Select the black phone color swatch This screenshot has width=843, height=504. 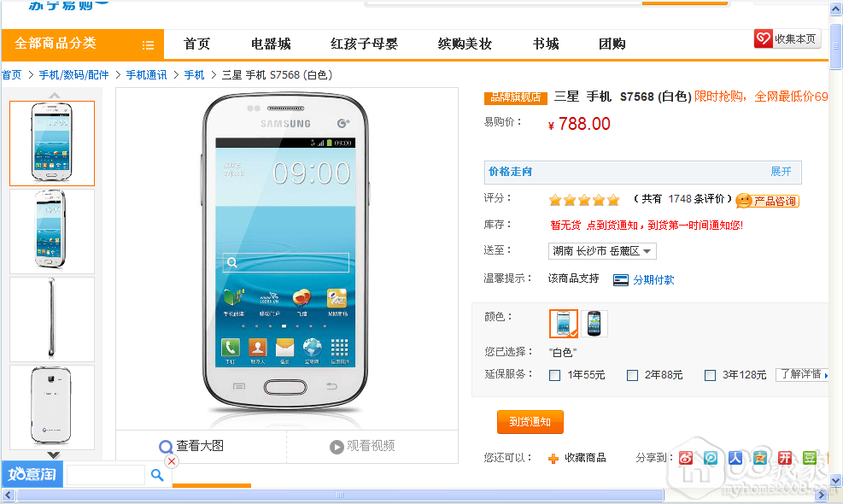click(x=594, y=324)
